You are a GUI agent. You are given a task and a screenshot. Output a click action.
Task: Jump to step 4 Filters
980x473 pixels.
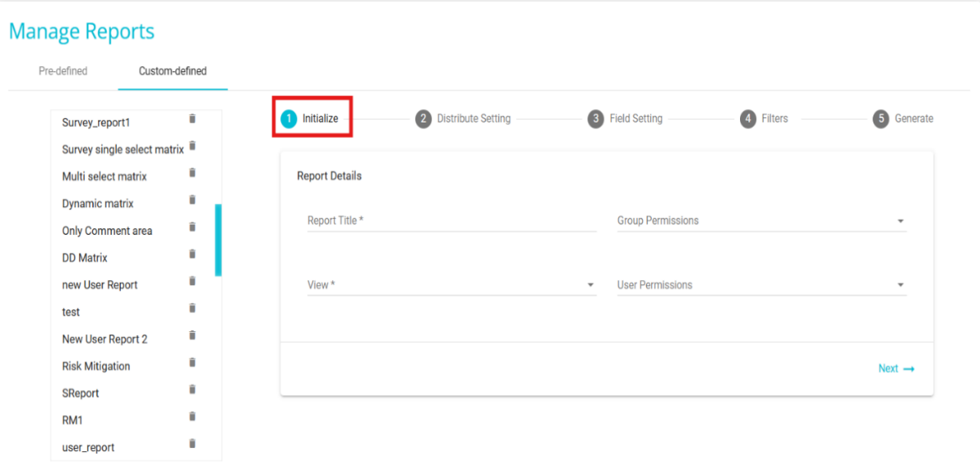click(764, 119)
